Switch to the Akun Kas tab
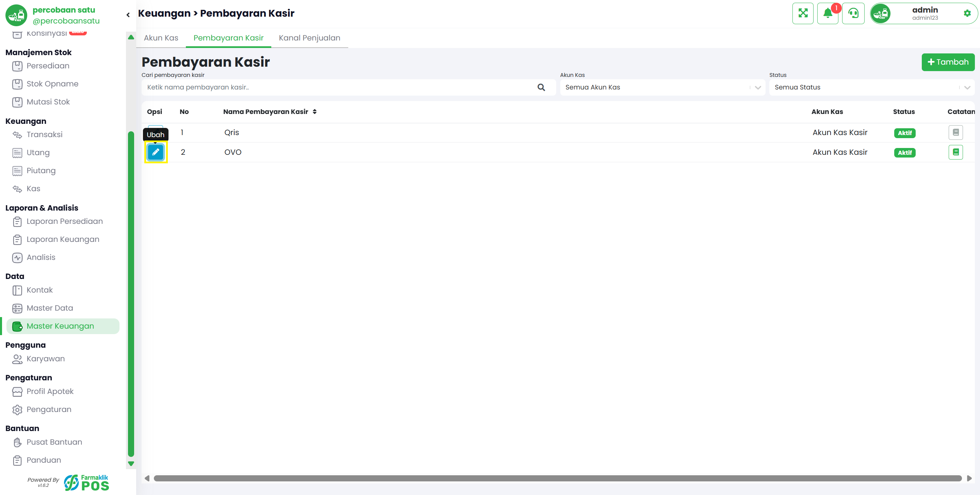Screen dimensions: 980x495 coord(161,38)
